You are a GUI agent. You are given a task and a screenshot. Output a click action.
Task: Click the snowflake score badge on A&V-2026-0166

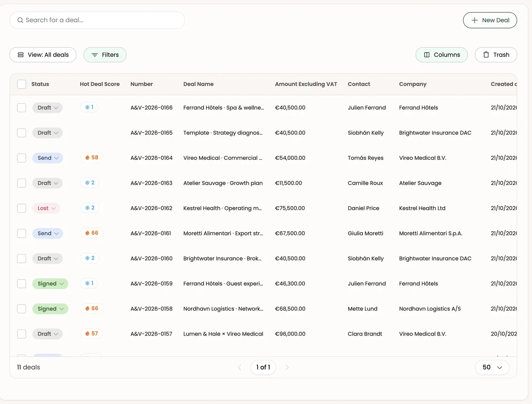tap(89, 107)
